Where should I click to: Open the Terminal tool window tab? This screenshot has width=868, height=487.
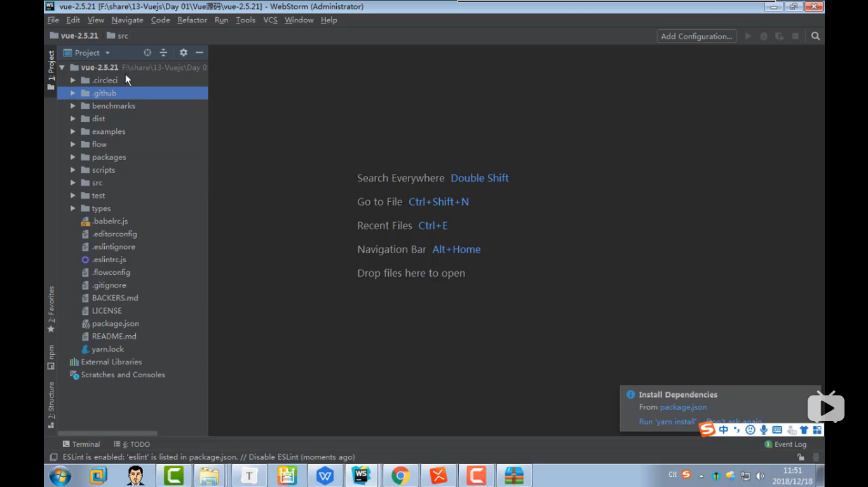pos(81,444)
